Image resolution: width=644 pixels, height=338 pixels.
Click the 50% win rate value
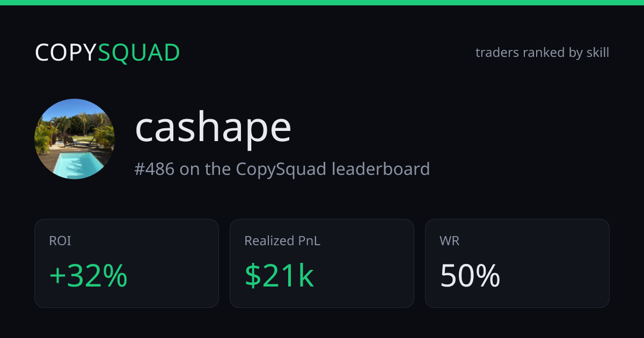pyautogui.click(x=470, y=276)
